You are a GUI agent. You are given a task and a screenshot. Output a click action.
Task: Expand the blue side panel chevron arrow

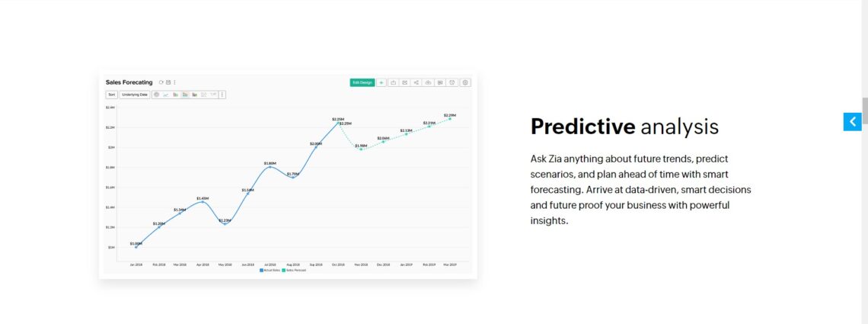pyautogui.click(x=852, y=121)
